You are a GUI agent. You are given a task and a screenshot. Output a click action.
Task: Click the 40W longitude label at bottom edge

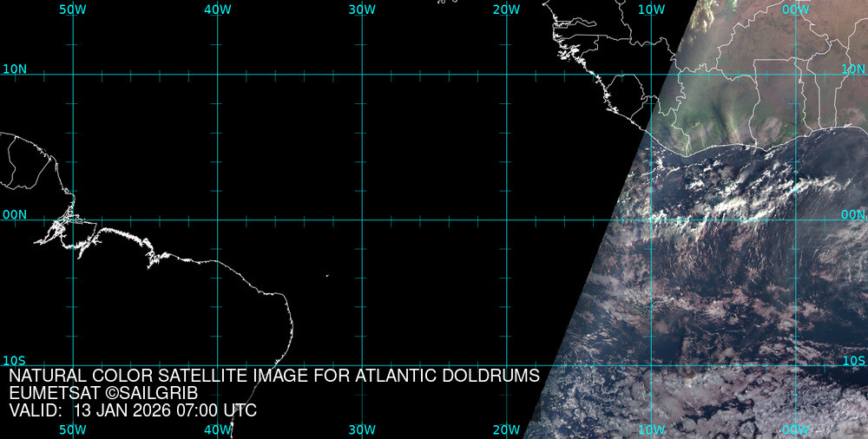pos(217,429)
